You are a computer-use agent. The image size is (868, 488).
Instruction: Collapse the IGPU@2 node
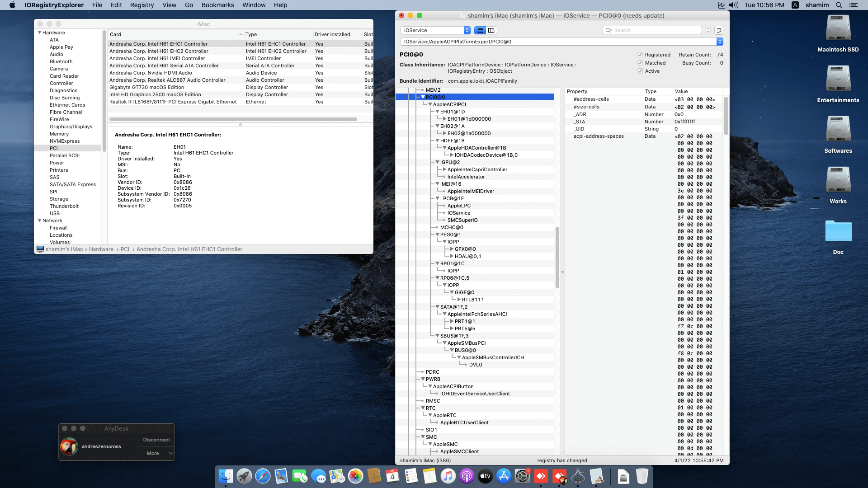coord(437,162)
